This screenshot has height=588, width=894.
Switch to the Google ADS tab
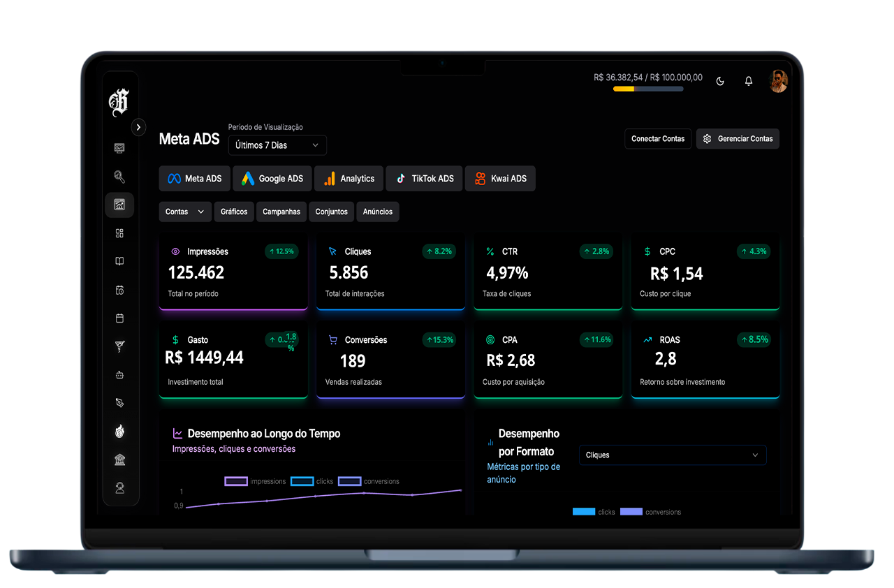(272, 179)
